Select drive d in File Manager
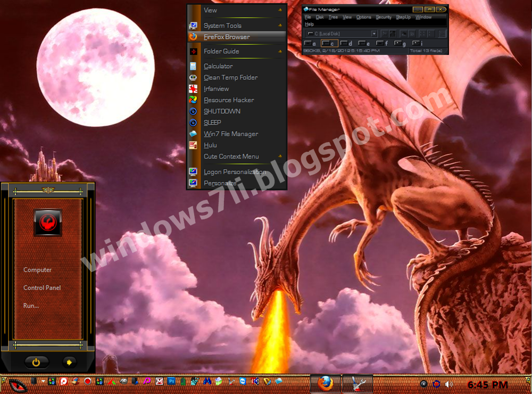The image size is (532, 394). (346, 43)
